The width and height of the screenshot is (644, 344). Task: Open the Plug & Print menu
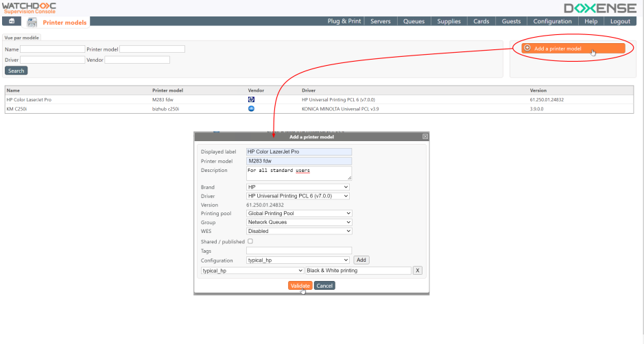pyautogui.click(x=344, y=21)
